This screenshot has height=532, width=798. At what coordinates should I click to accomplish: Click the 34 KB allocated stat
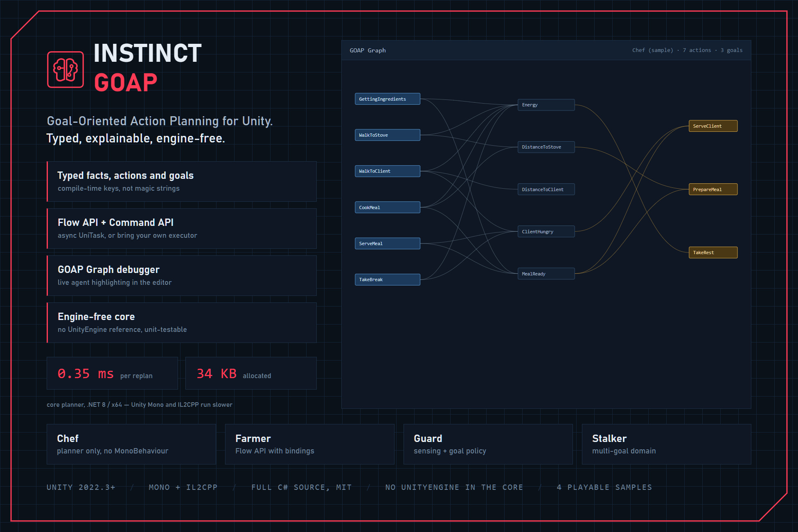click(x=251, y=373)
